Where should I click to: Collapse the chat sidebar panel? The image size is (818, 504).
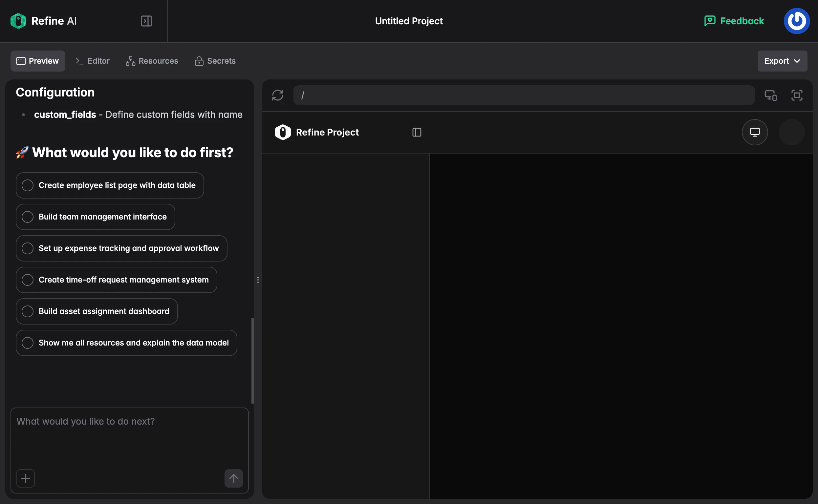tap(146, 21)
